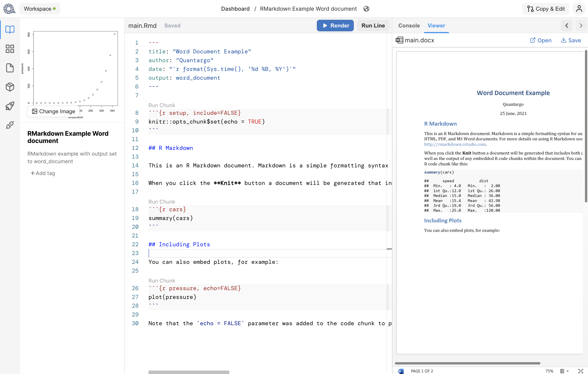Go to the Dashboard breadcrumb link
Viewport: 588px width, 374px height.
point(235,9)
